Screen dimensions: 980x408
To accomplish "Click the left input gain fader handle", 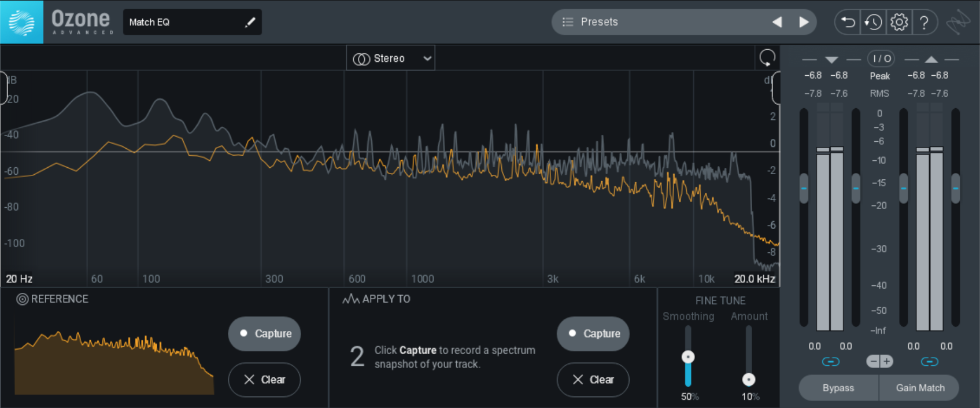I will (804, 188).
